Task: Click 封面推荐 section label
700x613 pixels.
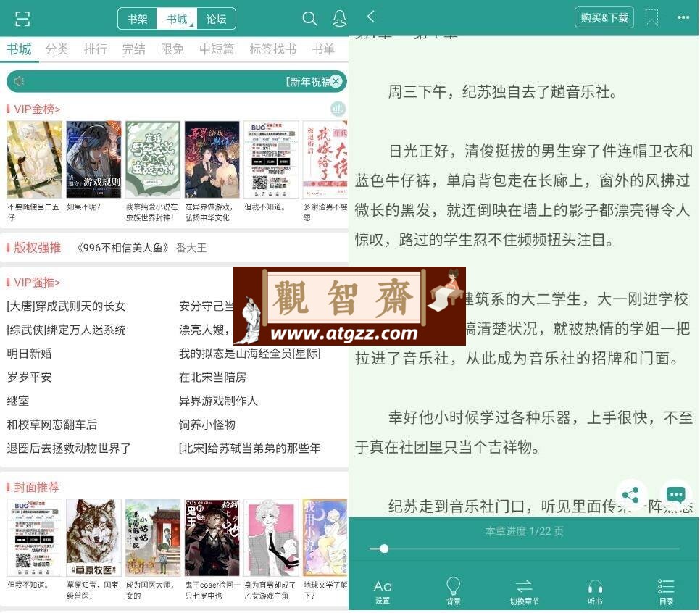Action: point(37,487)
